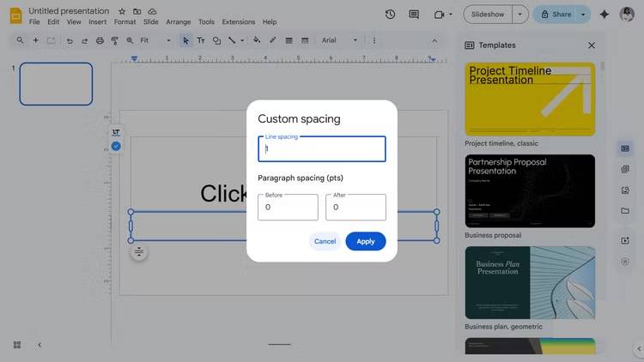Click the Share button

click(556, 15)
